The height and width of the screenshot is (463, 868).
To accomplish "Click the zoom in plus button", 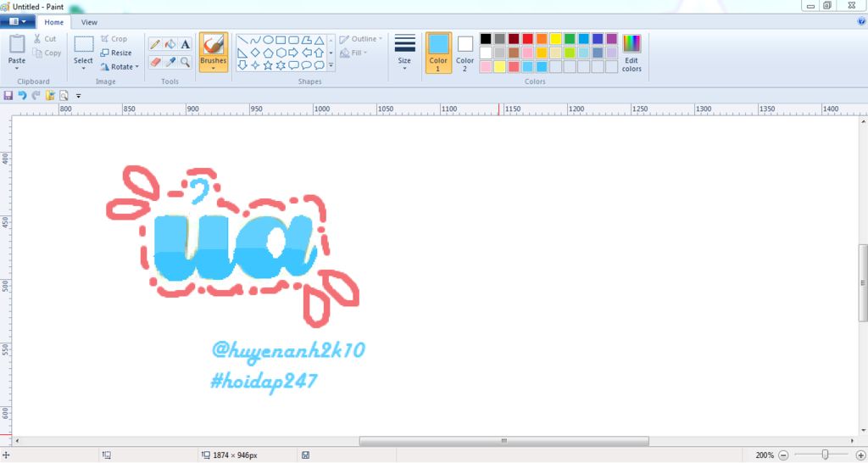I will point(861,455).
